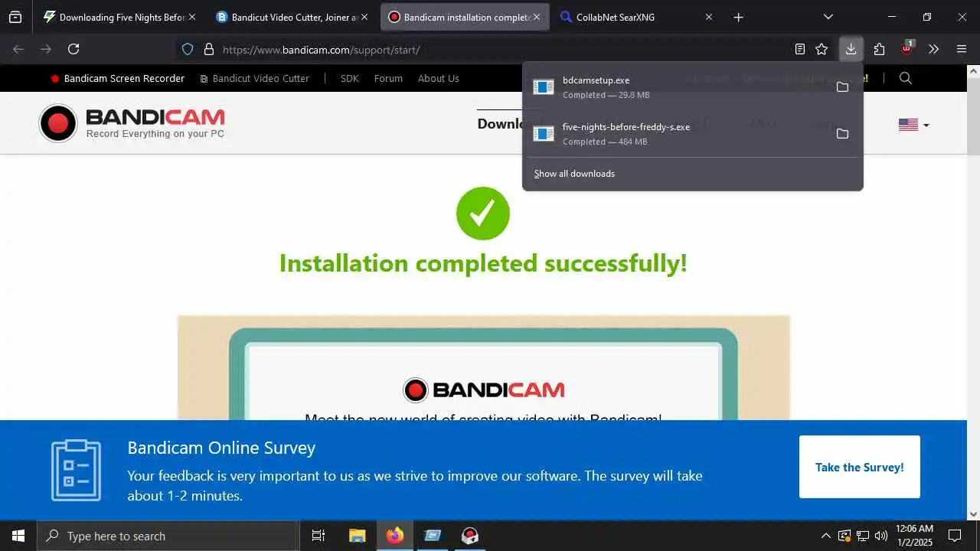Open the clock showing 12:06 AM
980x551 pixels.
tap(915, 536)
